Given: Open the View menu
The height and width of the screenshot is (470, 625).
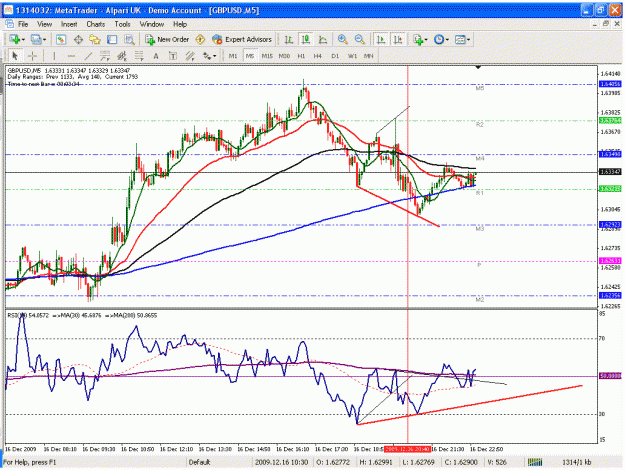Looking at the screenshot, I should click(x=45, y=24).
